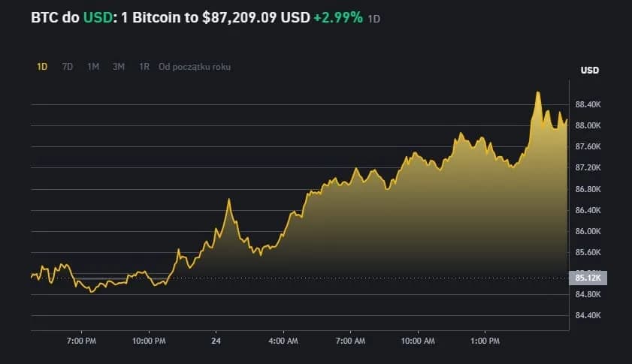Click the '24' date marker on axis
This screenshot has height=364, width=632.
[216, 341]
